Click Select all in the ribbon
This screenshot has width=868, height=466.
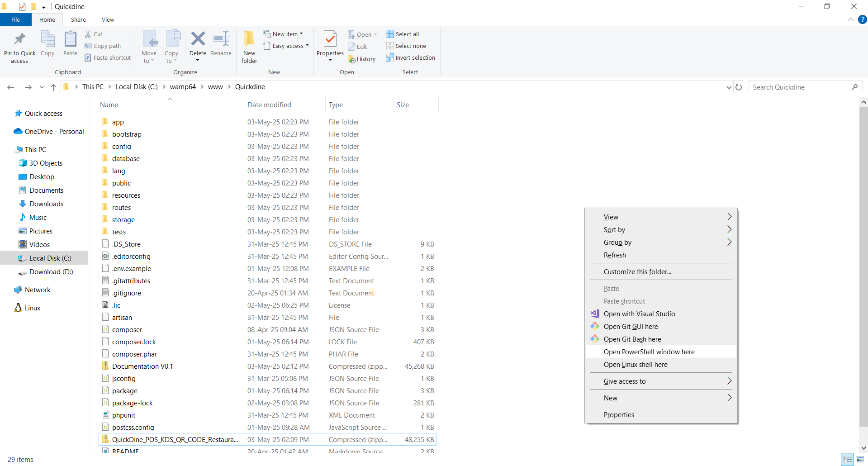click(x=403, y=34)
